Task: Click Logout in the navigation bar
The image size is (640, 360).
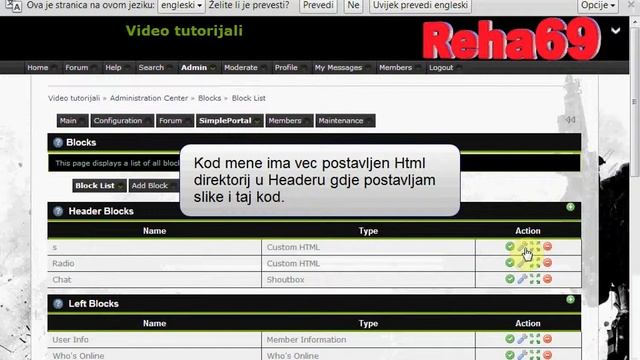Action: tap(441, 68)
